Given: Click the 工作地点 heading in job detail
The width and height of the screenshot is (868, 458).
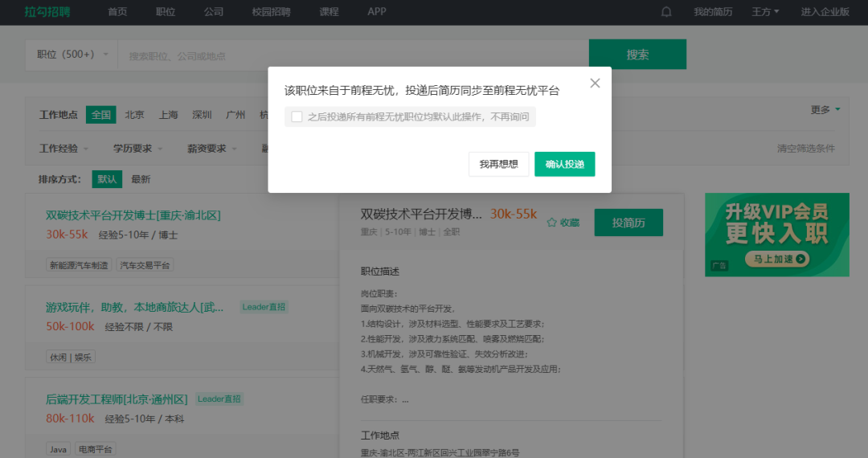Looking at the screenshot, I should (379, 436).
